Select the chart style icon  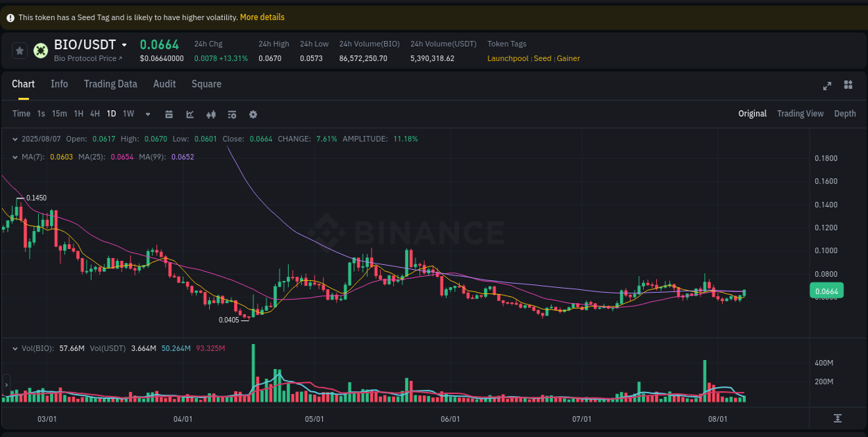coord(190,114)
